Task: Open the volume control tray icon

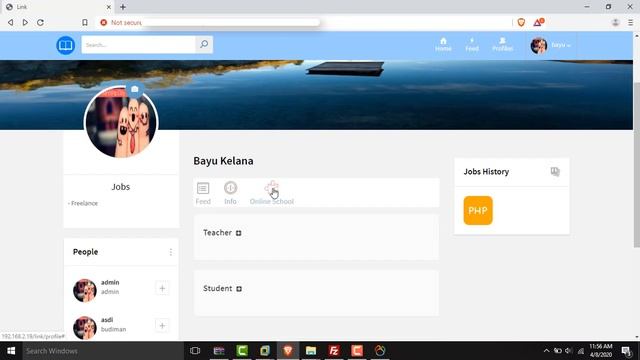Action: click(569, 351)
